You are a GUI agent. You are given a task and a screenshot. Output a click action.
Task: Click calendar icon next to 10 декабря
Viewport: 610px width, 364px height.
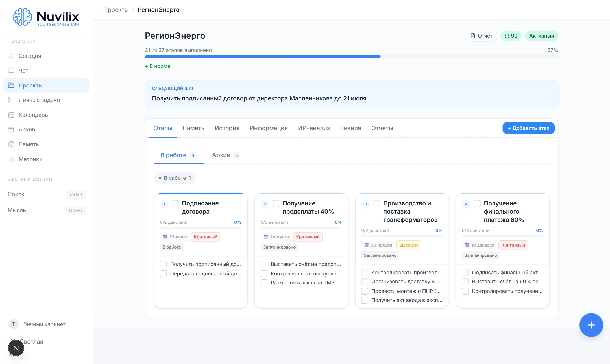tap(467, 245)
